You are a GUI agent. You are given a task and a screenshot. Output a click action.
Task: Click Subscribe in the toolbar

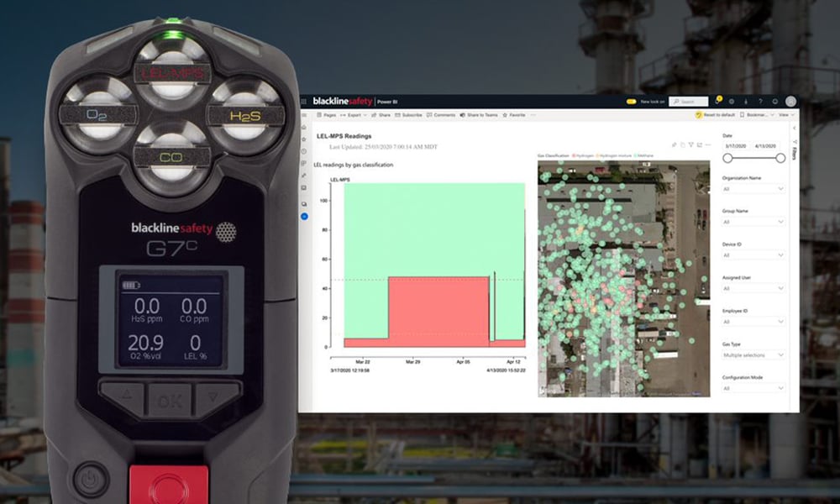tap(408, 115)
